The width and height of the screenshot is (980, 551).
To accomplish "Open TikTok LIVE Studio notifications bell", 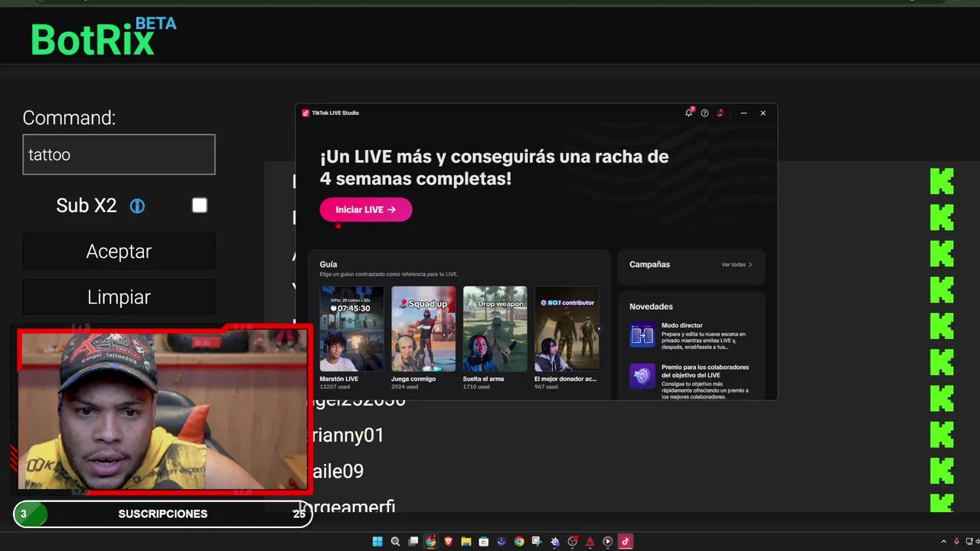I will (x=689, y=112).
